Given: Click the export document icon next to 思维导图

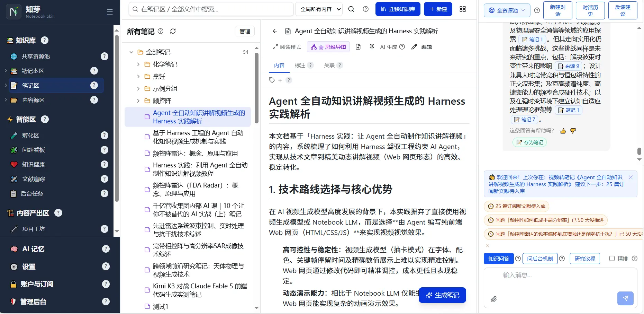Looking at the screenshot, I should click(x=358, y=47).
